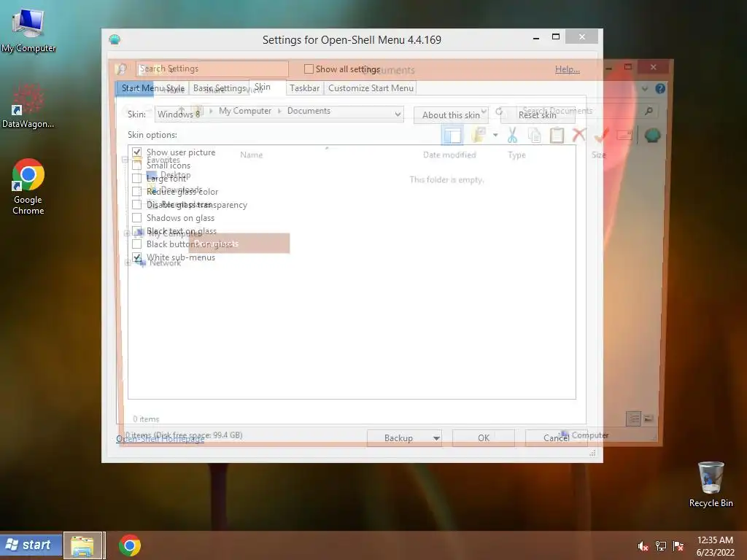Select the Recycle Bin desktop icon
Image resolution: width=747 pixels, height=560 pixels.
coord(711,484)
